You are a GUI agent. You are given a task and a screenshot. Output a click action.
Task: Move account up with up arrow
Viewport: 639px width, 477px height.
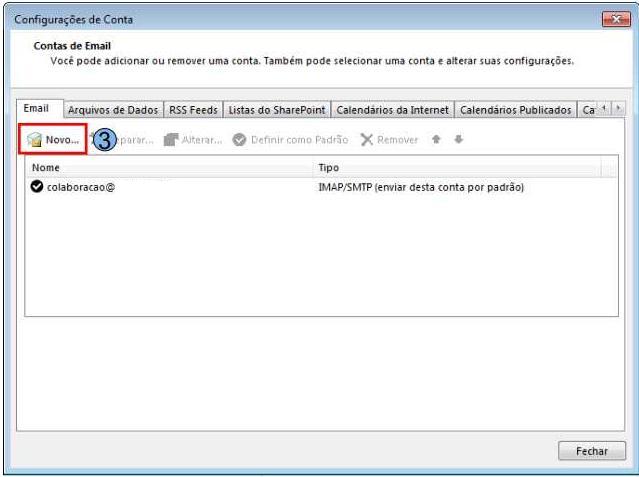(x=436, y=140)
